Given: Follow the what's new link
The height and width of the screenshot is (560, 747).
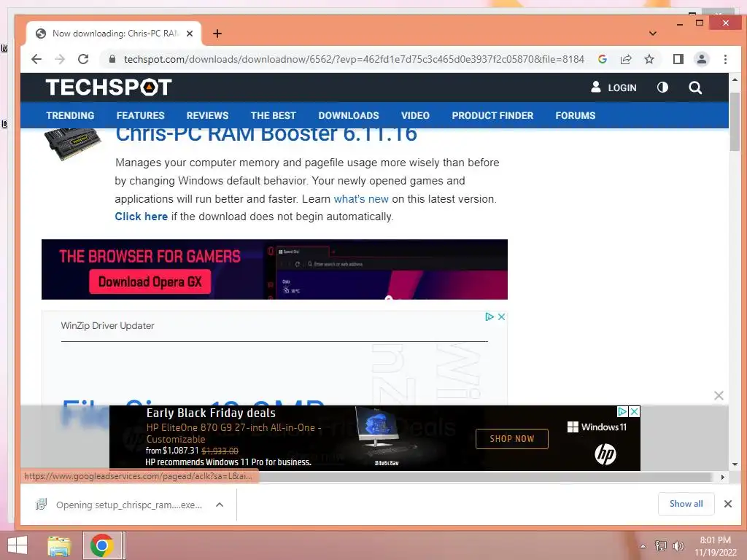Looking at the screenshot, I should click(x=361, y=199).
